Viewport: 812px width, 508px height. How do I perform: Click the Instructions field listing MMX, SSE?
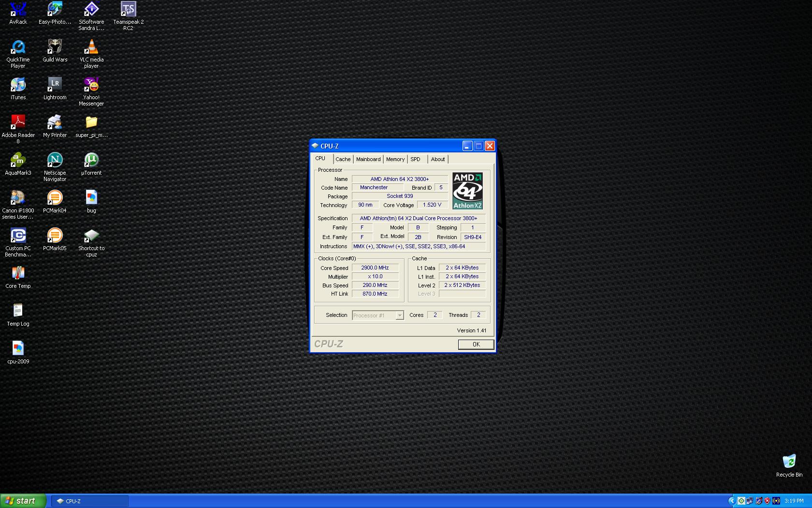click(419, 247)
